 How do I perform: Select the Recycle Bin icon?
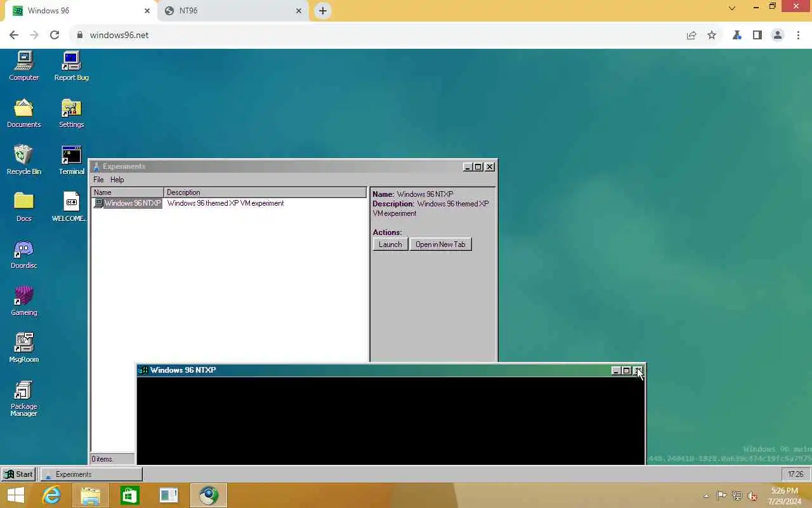click(23, 160)
